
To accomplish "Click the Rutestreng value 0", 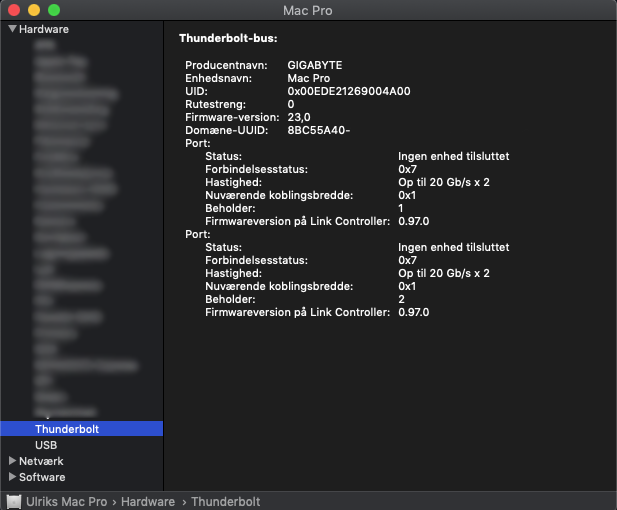I will [291, 104].
